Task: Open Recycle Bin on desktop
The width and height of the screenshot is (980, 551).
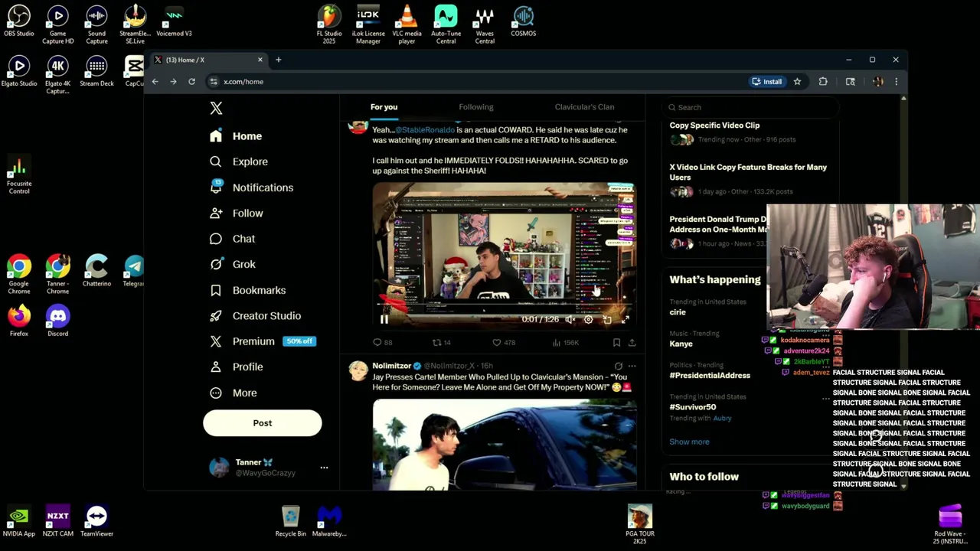Action: [x=290, y=520]
